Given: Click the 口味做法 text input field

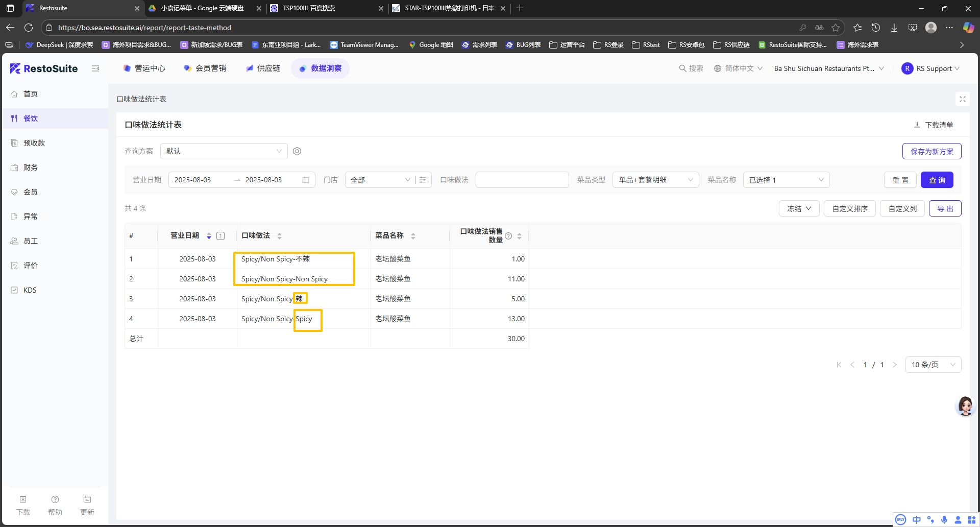Looking at the screenshot, I should [522, 180].
